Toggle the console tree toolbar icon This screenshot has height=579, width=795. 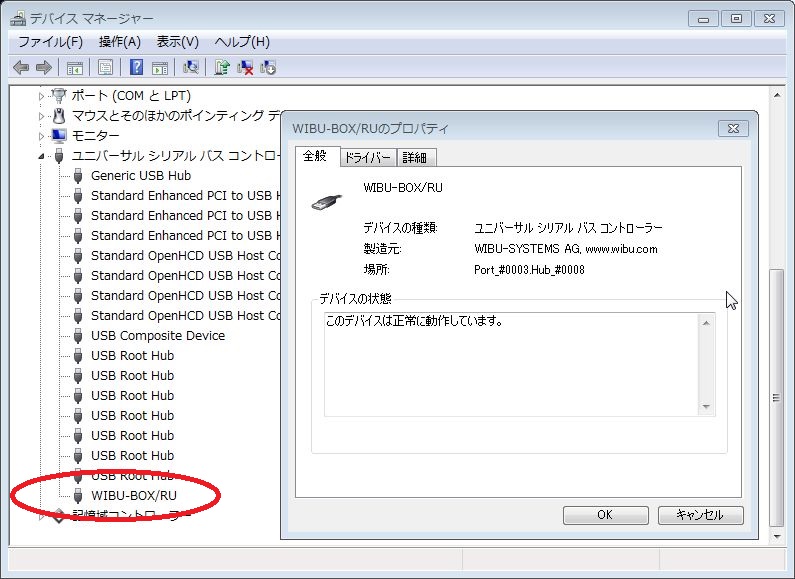(x=75, y=67)
